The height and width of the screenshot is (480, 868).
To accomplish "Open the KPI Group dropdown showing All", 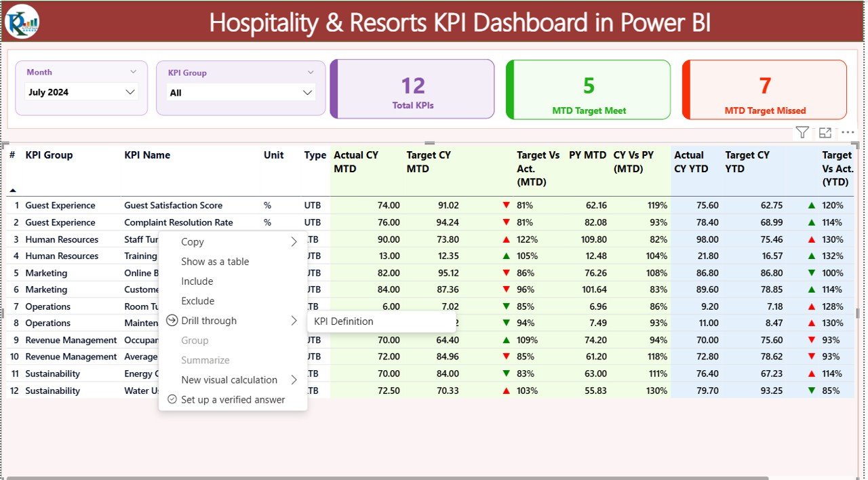I will tap(241, 93).
